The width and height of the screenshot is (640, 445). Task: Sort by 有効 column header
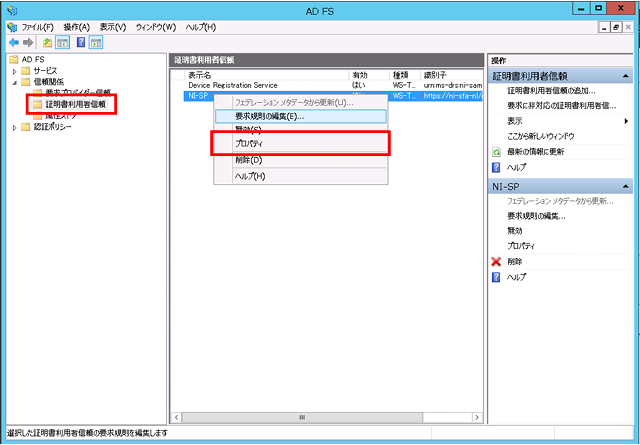pos(369,75)
